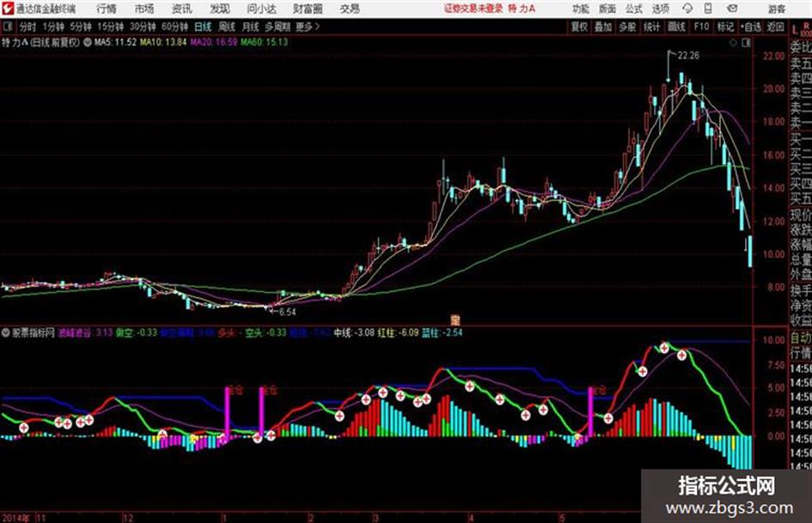Click the MA5: 11.52 indicator value
The image size is (812, 523).
click(115, 42)
